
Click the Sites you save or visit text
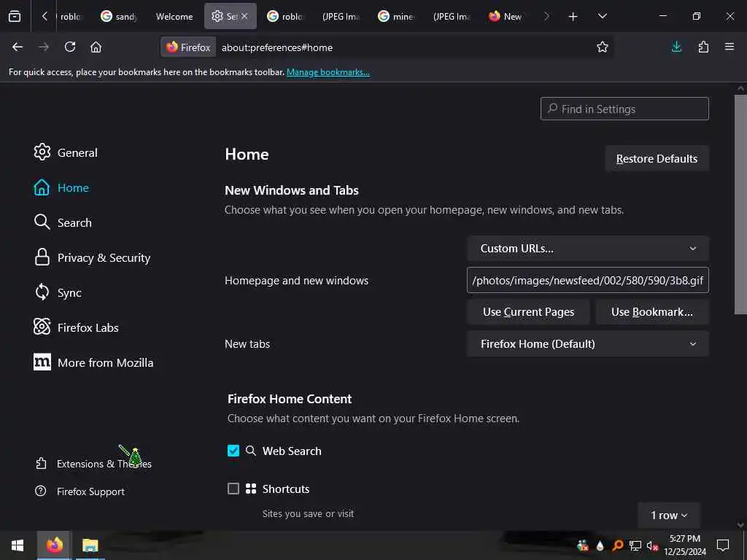pyautogui.click(x=309, y=514)
